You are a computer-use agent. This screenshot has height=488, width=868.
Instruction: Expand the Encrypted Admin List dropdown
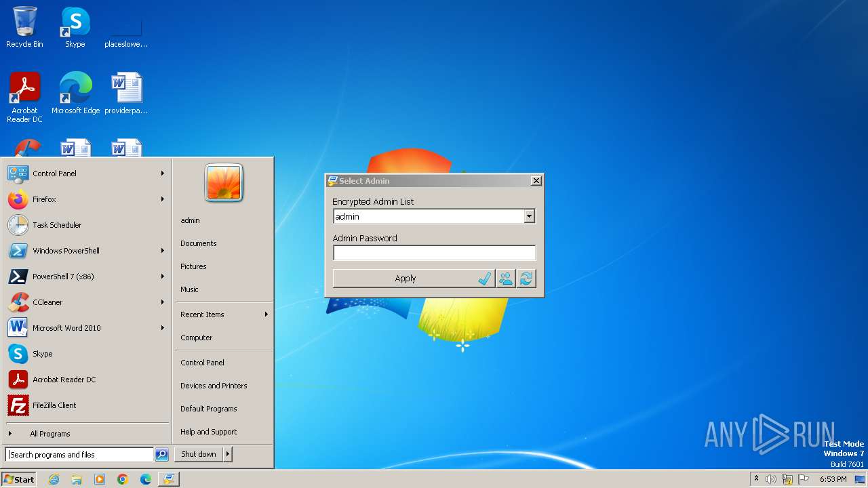click(x=529, y=216)
